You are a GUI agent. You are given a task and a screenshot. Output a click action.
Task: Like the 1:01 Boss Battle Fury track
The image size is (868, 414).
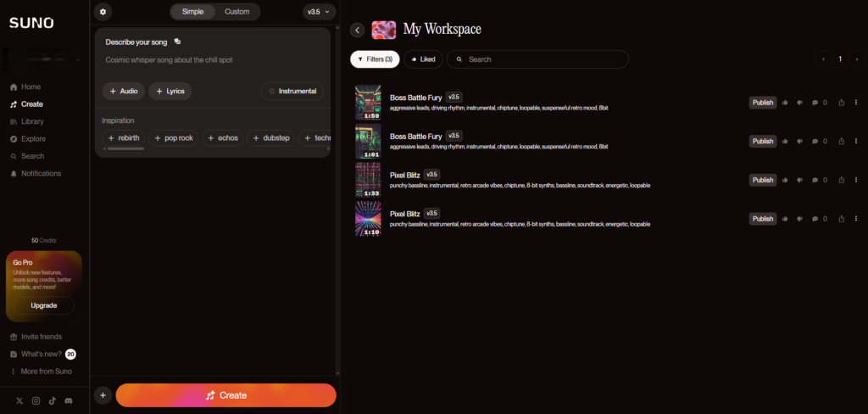point(785,142)
